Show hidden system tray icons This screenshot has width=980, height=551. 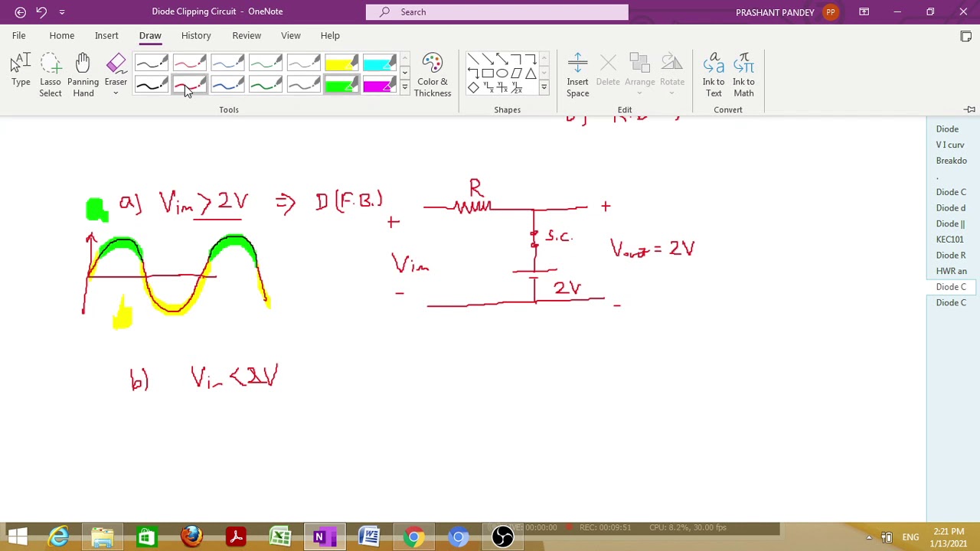click(x=869, y=537)
